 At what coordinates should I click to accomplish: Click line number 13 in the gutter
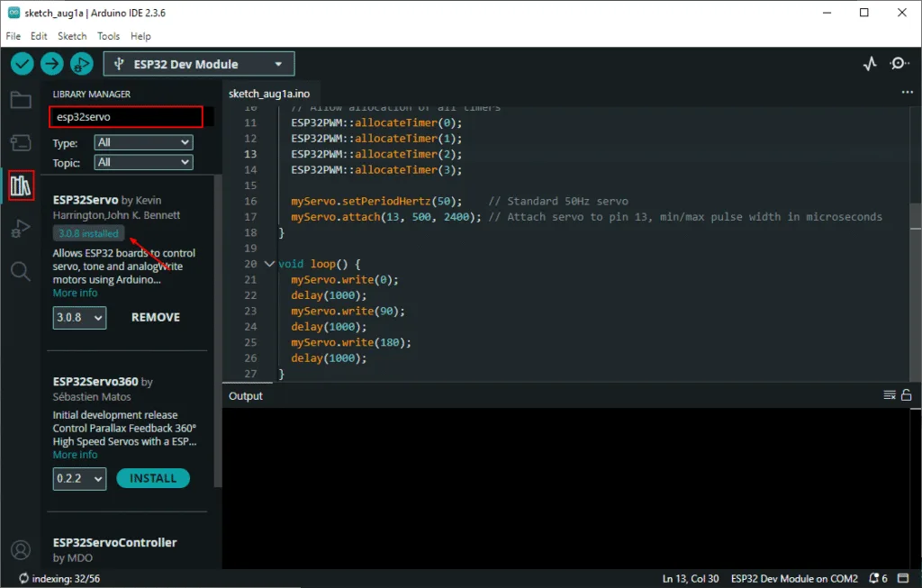250,154
